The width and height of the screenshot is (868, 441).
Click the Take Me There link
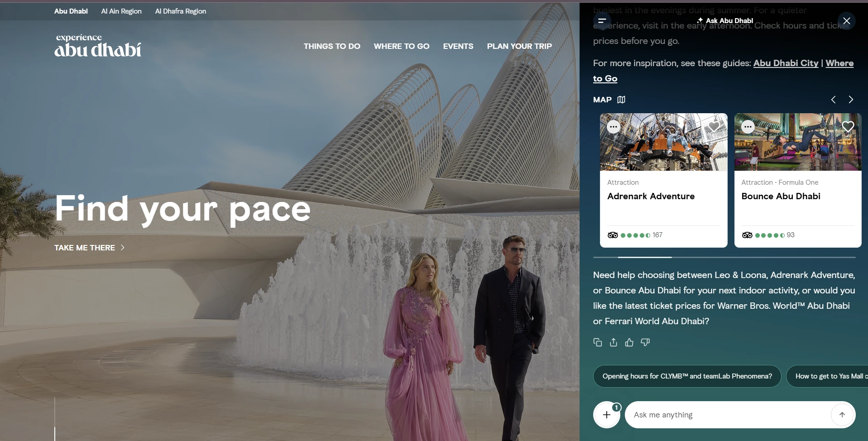90,248
